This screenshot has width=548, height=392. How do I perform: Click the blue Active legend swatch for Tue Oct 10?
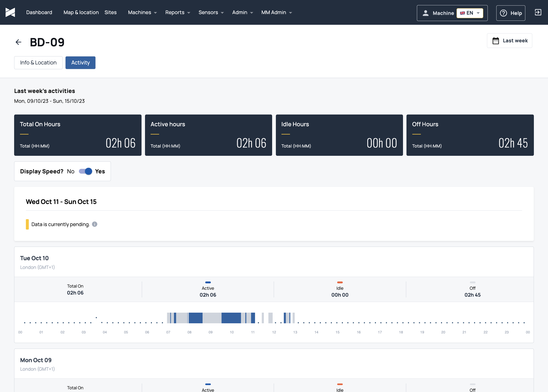tap(208, 282)
